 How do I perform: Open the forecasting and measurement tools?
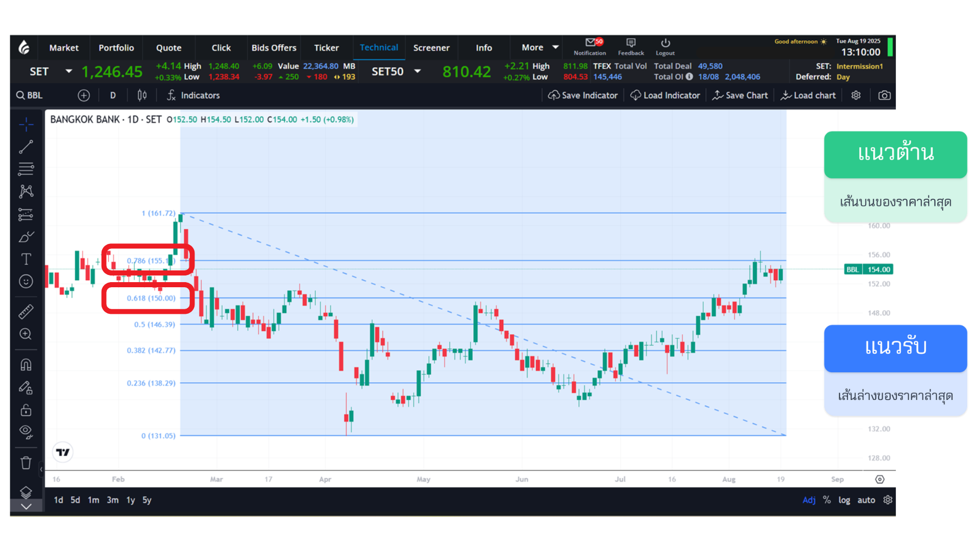pyautogui.click(x=26, y=214)
